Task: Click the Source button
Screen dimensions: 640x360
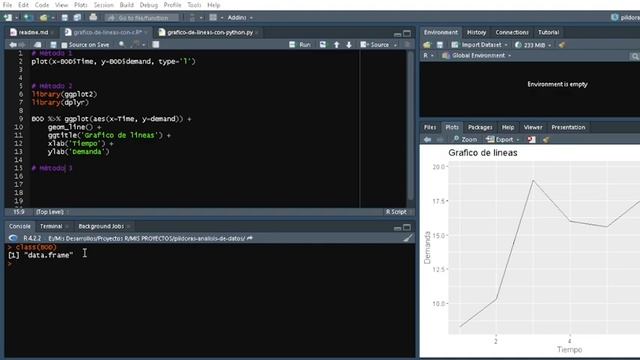Action: 375,45
